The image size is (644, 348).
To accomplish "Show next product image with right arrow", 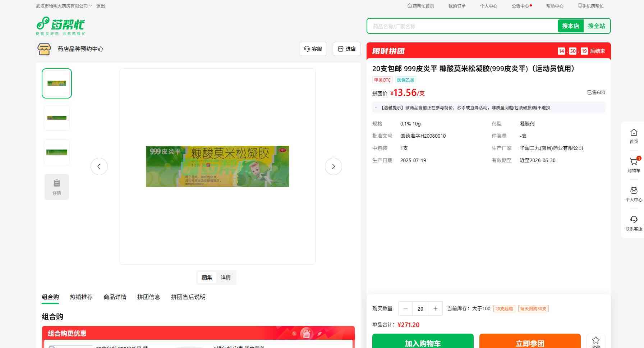I will pos(333,166).
